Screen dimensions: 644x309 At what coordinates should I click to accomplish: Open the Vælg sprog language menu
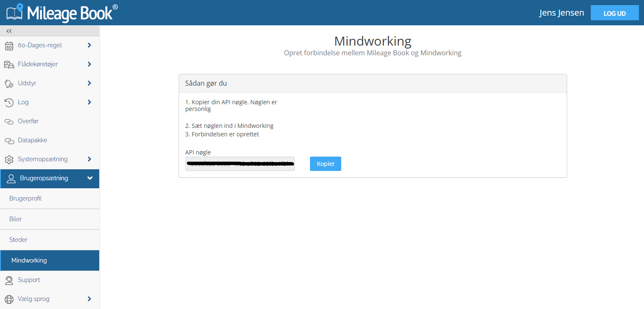point(50,299)
